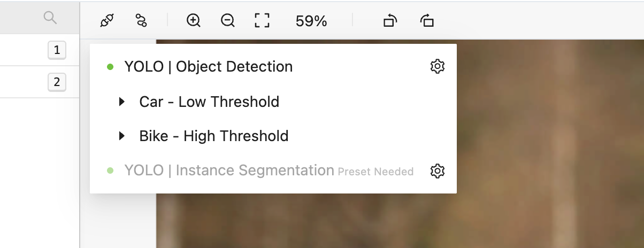Zoom in with the magnifier plus icon

193,21
